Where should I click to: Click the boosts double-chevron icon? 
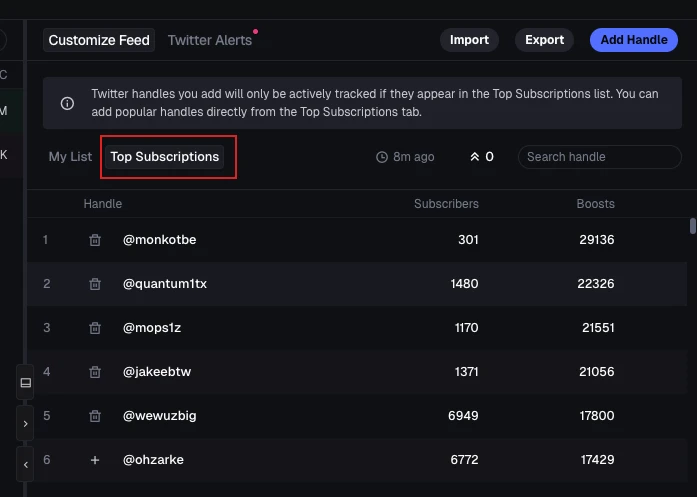click(x=475, y=157)
